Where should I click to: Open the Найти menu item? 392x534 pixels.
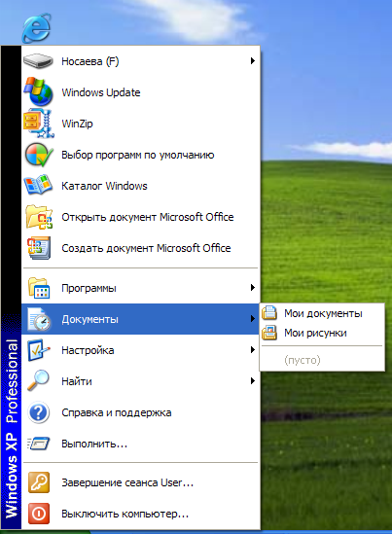141,381
